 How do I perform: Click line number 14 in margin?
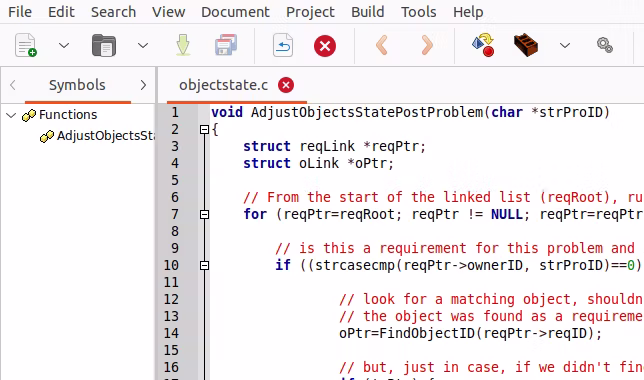tap(171, 333)
